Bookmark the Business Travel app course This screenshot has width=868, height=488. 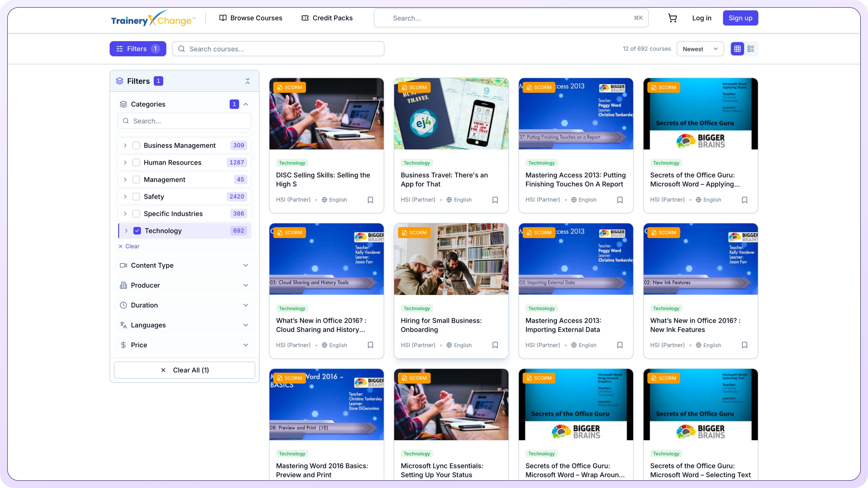(495, 200)
